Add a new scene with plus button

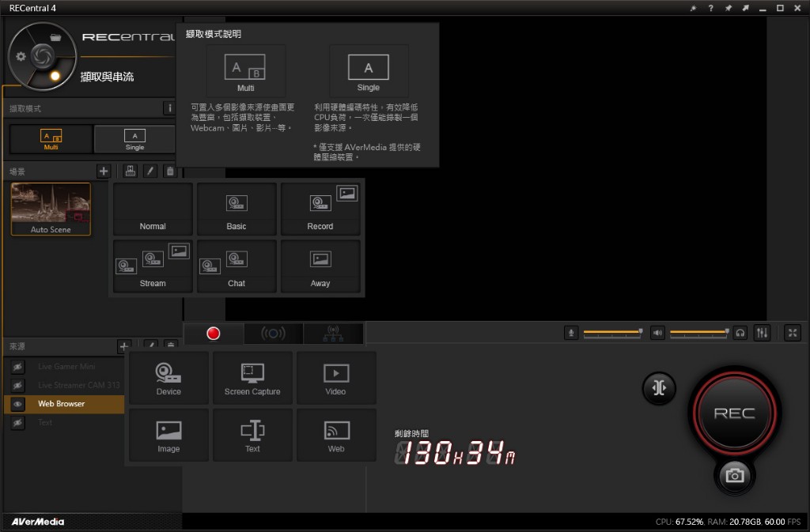[x=104, y=171]
